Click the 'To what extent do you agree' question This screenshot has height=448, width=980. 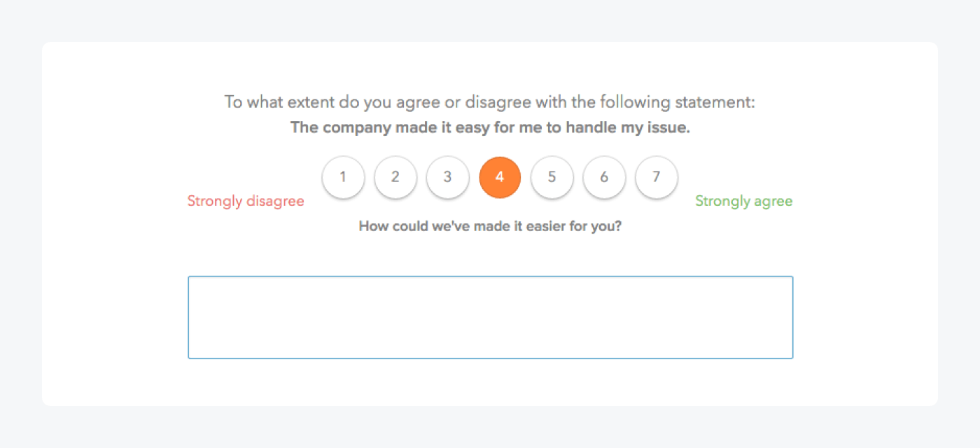[x=490, y=102]
